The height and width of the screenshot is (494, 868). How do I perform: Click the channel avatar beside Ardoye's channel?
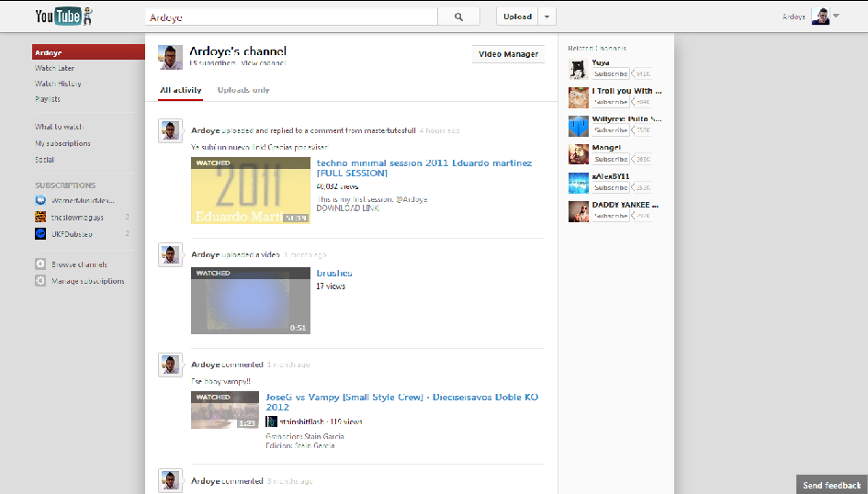(x=170, y=57)
